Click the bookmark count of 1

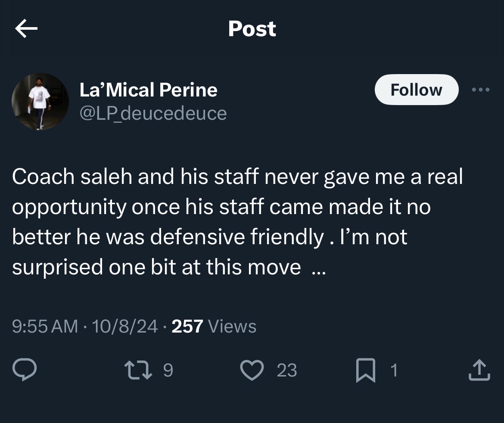(x=393, y=370)
